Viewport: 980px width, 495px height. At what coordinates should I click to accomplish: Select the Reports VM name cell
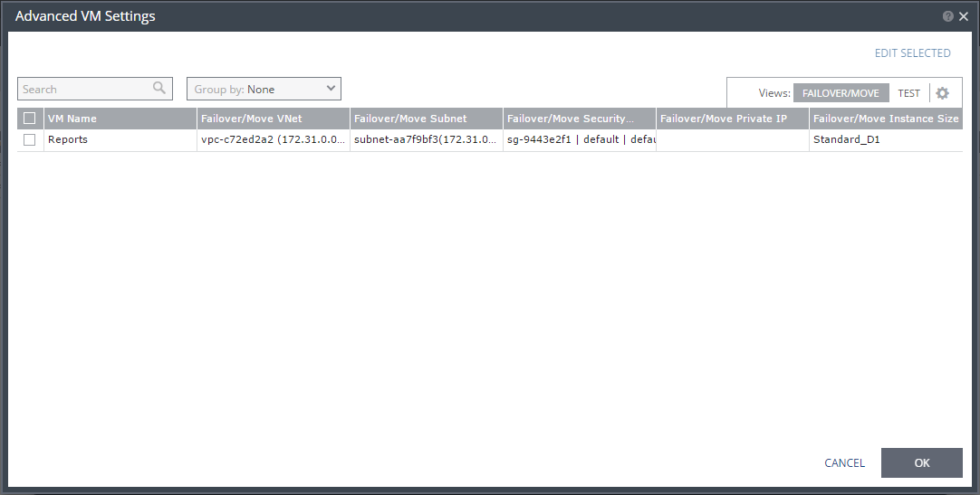pos(120,140)
